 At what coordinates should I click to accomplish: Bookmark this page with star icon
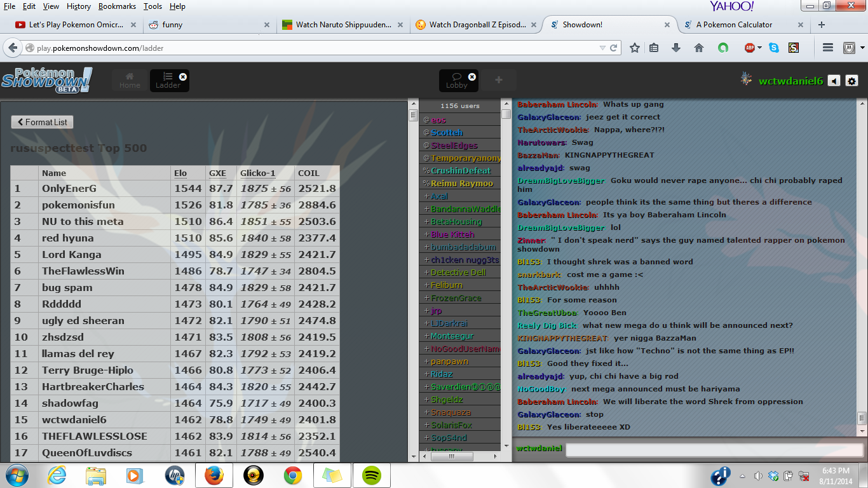[634, 48]
